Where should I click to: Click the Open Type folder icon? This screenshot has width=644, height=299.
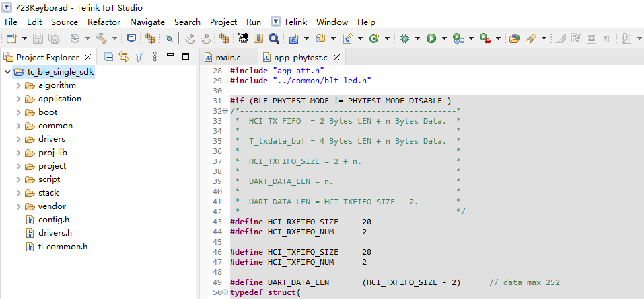[515, 38]
